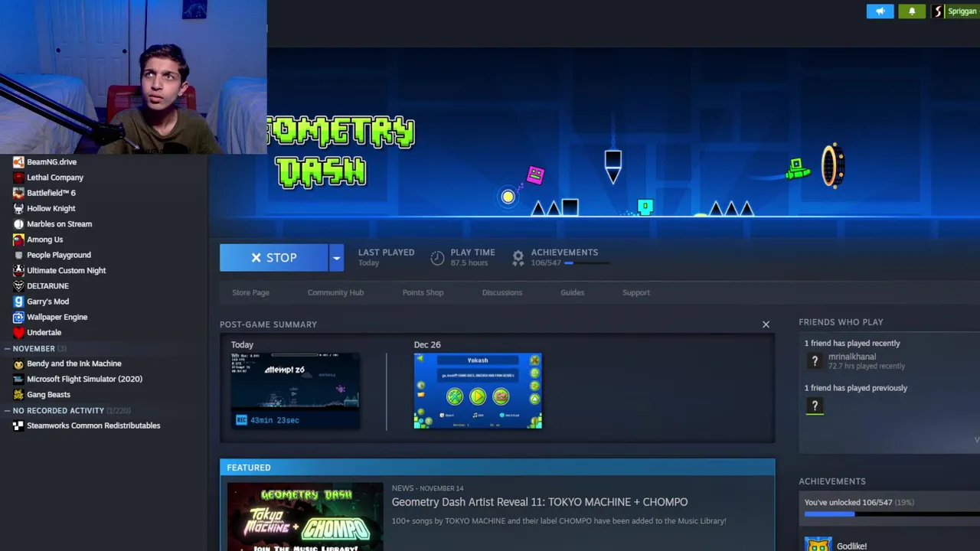Viewport: 980px width, 551px height.
Task: Click the 87.5 hours play time text
Action: tap(469, 263)
